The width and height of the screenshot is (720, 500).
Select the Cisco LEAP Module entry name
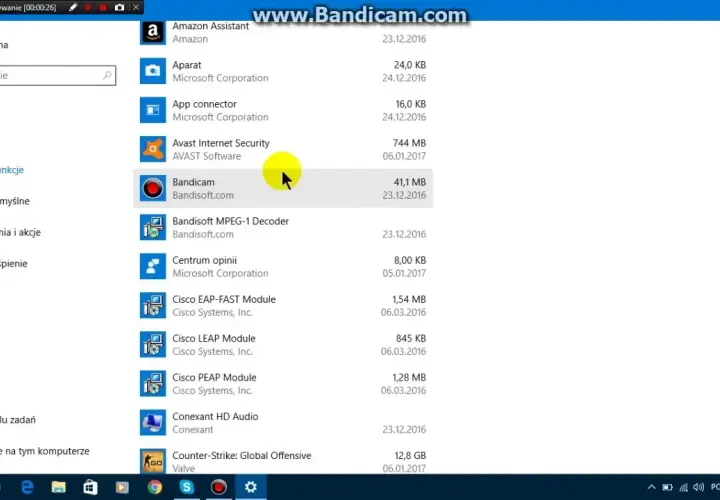pos(214,338)
